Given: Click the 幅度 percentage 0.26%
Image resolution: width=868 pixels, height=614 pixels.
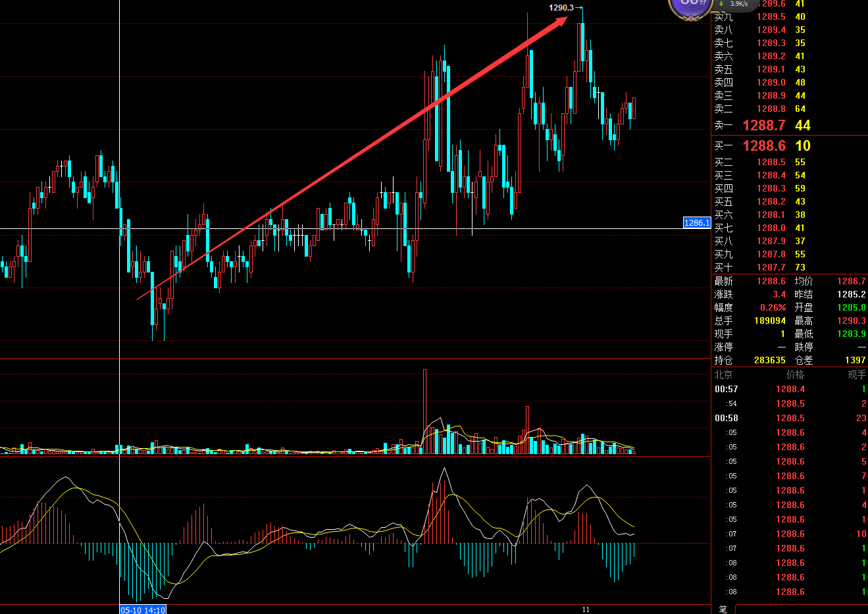Looking at the screenshot, I should click(x=773, y=307).
